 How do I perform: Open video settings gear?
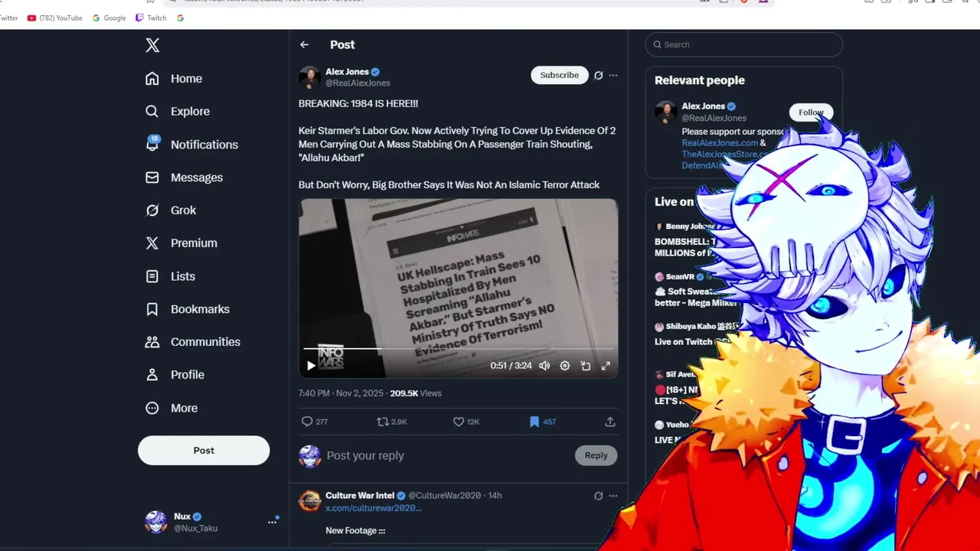point(565,366)
